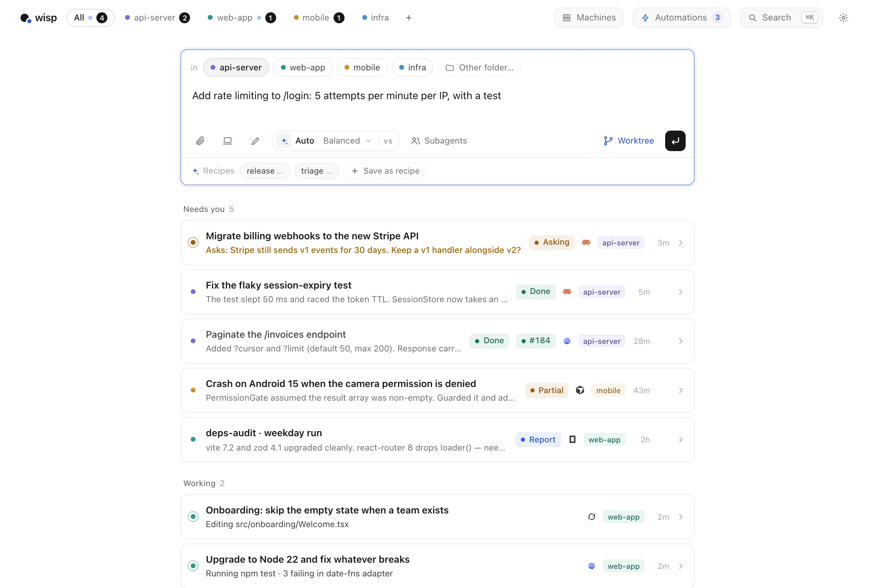Expand the deps-audit weekday run chevron
The image size is (875, 588).
[x=681, y=440]
